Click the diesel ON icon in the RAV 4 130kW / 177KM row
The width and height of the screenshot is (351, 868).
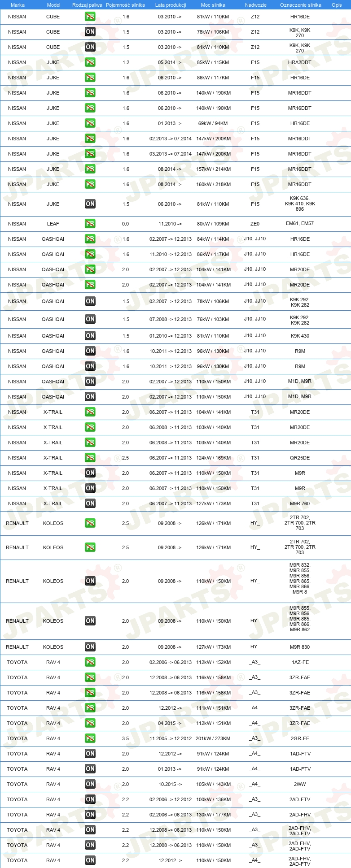point(90,815)
